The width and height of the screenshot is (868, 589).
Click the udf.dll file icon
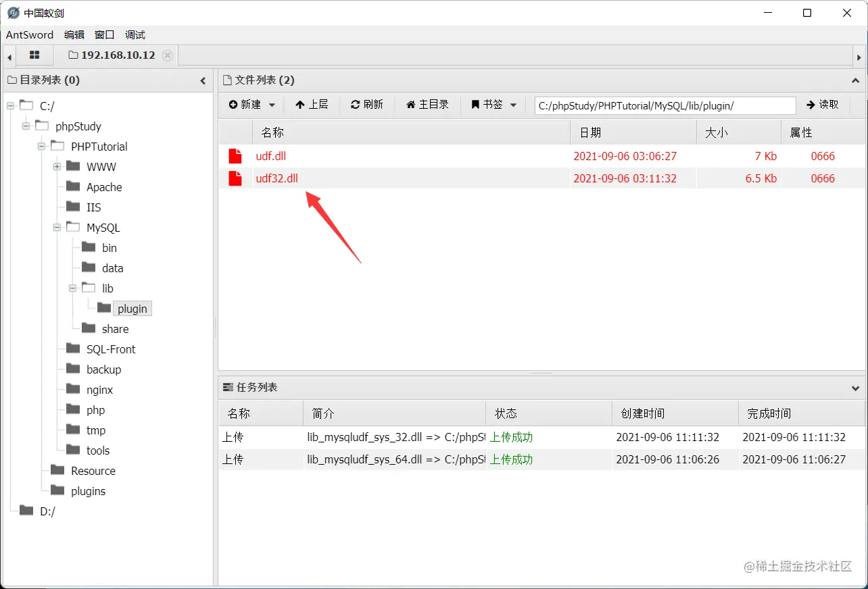point(235,156)
